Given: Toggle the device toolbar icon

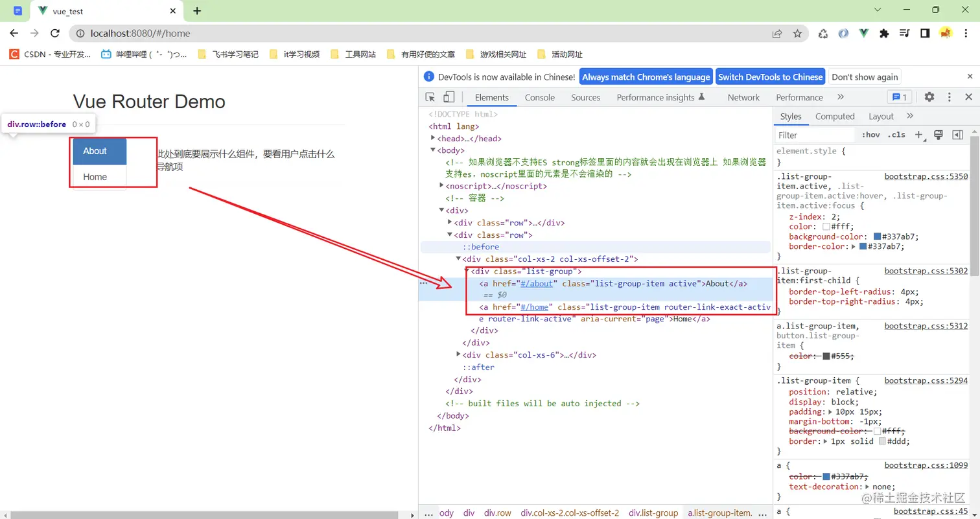Looking at the screenshot, I should tap(449, 97).
